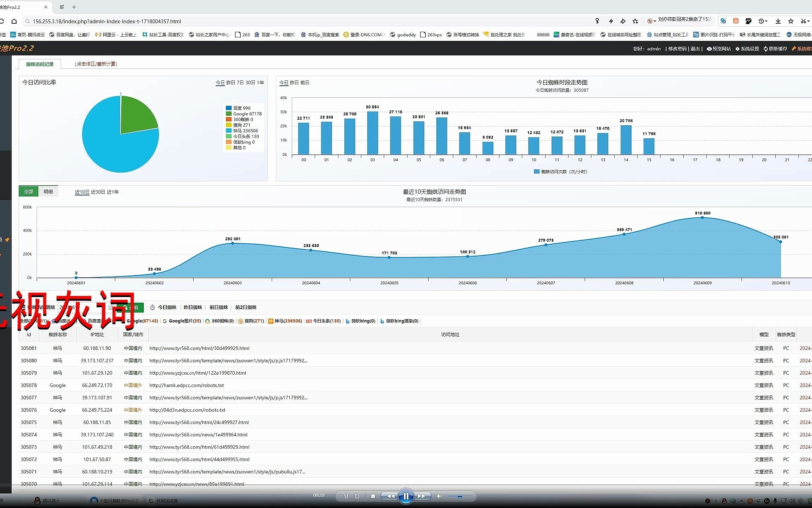The width and height of the screenshot is (812, 508).
Task: Click data point 510 680 on trend chart
Action: pyautogui.click(x=702, y=218)
